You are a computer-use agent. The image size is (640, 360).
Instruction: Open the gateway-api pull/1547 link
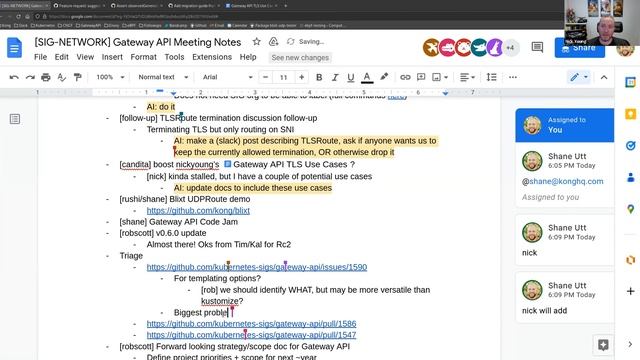(251, 335)
